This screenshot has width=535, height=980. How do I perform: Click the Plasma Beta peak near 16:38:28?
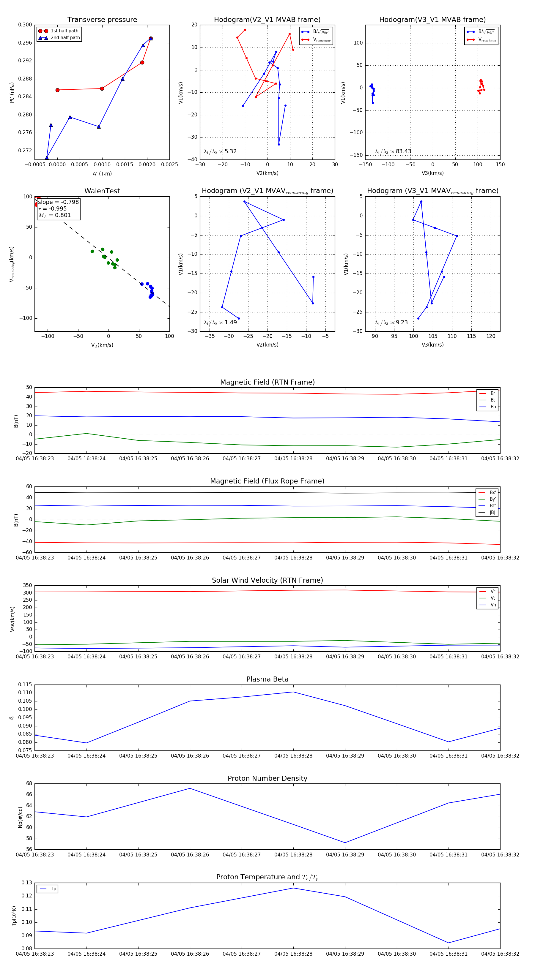pos(293,692)
